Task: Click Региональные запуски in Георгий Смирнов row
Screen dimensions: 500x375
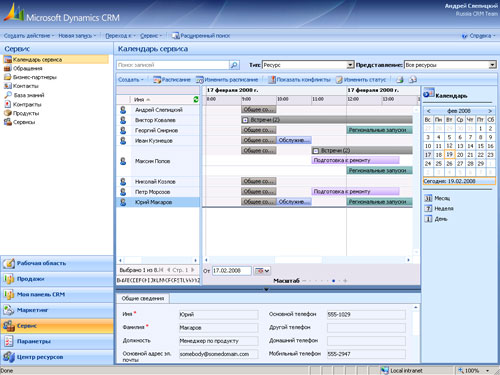Action: click(379, 130)
